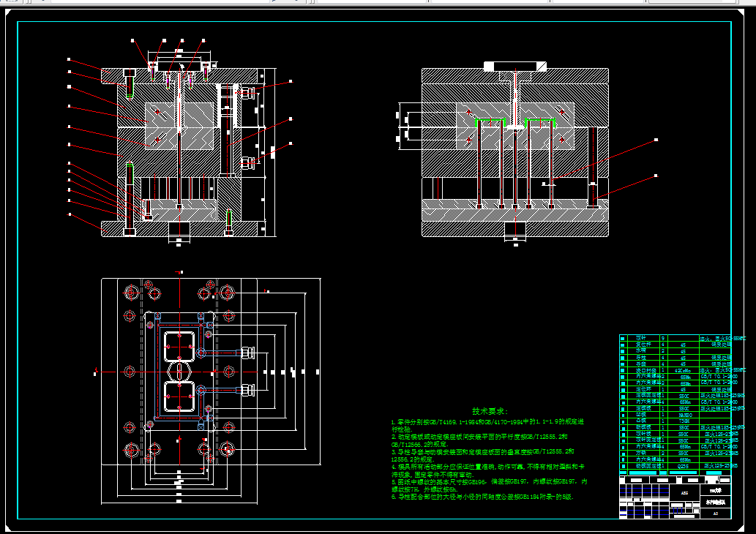
Task: Click the 定模板 cell in parts table
Action: click(643, 408)
